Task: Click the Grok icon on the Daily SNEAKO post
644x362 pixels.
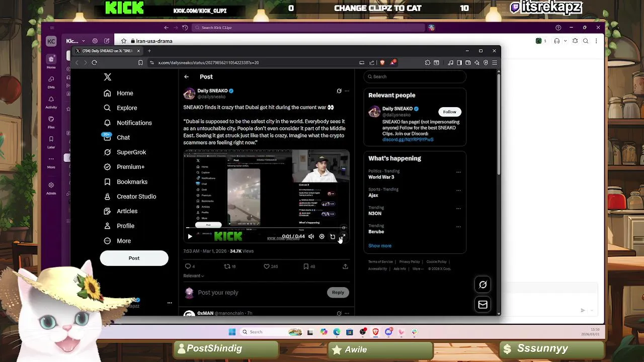Action: 339,91
